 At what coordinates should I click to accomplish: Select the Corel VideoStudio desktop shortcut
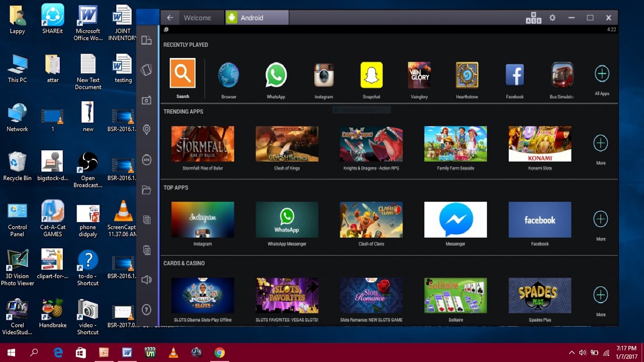[x=18, y=317]
